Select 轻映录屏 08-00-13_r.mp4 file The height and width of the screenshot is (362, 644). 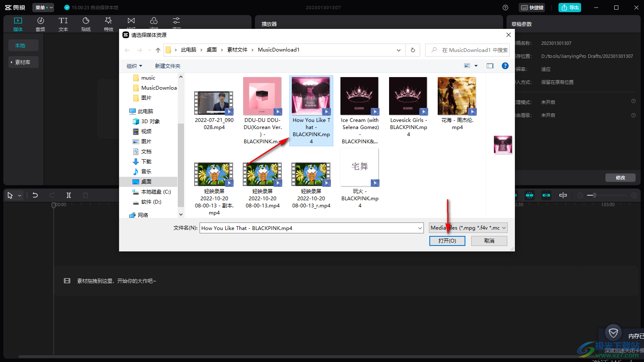[311, 186]
